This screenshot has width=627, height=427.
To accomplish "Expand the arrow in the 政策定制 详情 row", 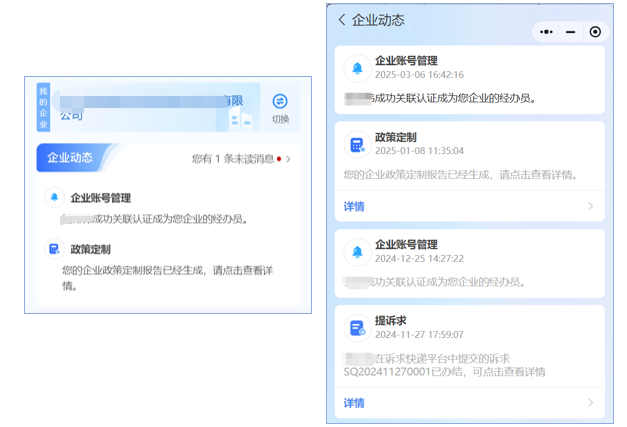I will click(x=590, y=207).
